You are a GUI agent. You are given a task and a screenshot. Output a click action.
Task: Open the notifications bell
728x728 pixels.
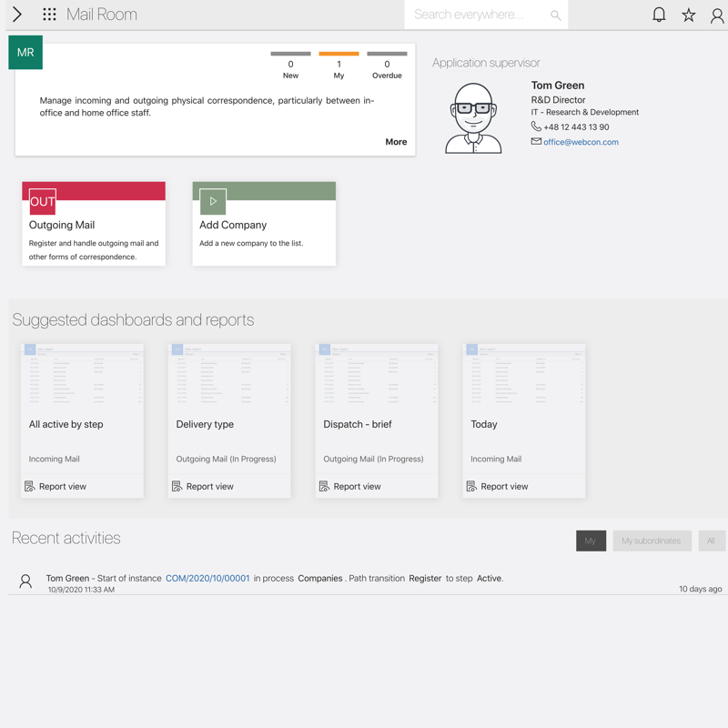659,15
